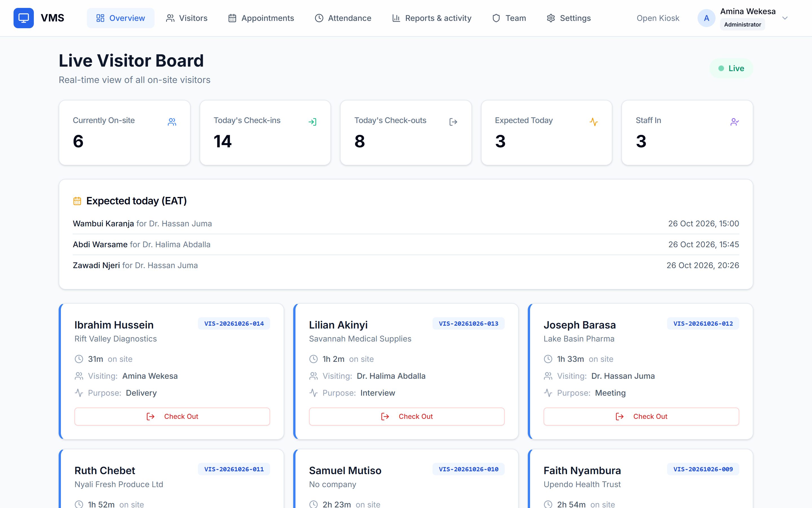Click the Expected Today activity icon
The image size is (812, 508).
click(x=594, y=122)
